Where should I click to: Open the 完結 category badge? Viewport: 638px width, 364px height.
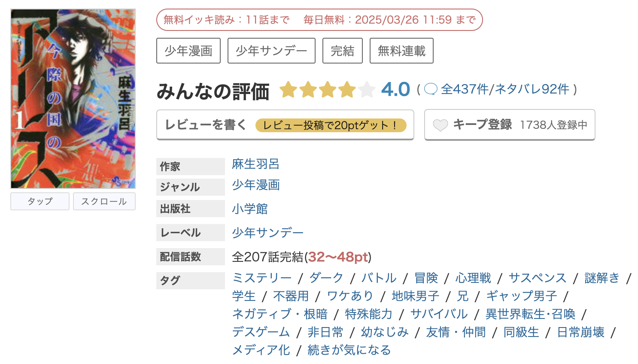[x=342, y=50]
